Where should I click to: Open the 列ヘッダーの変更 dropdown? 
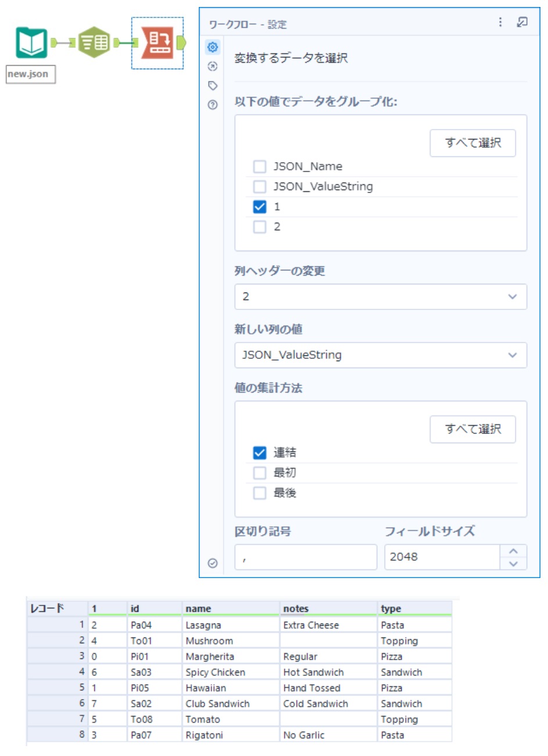coord(381,297)
